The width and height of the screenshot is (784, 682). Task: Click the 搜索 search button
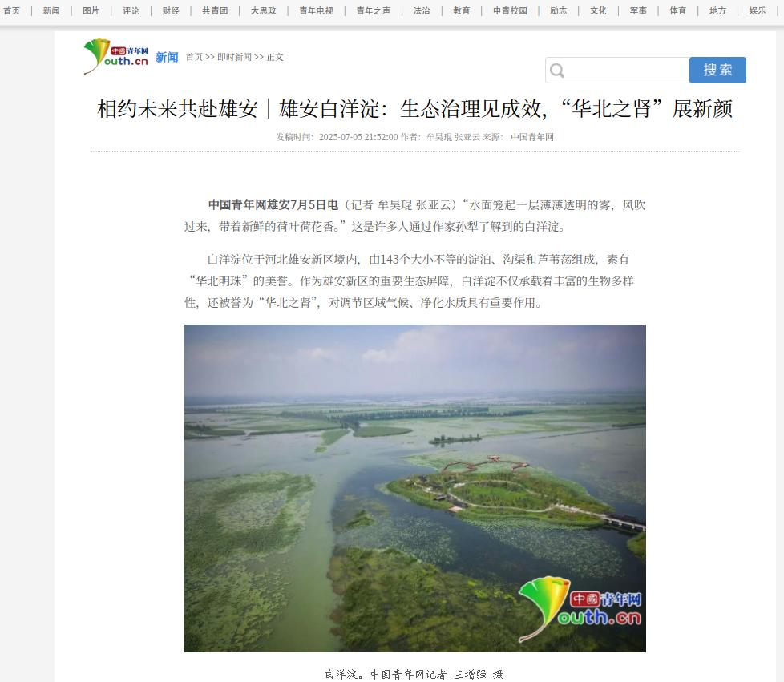[717, 70]
